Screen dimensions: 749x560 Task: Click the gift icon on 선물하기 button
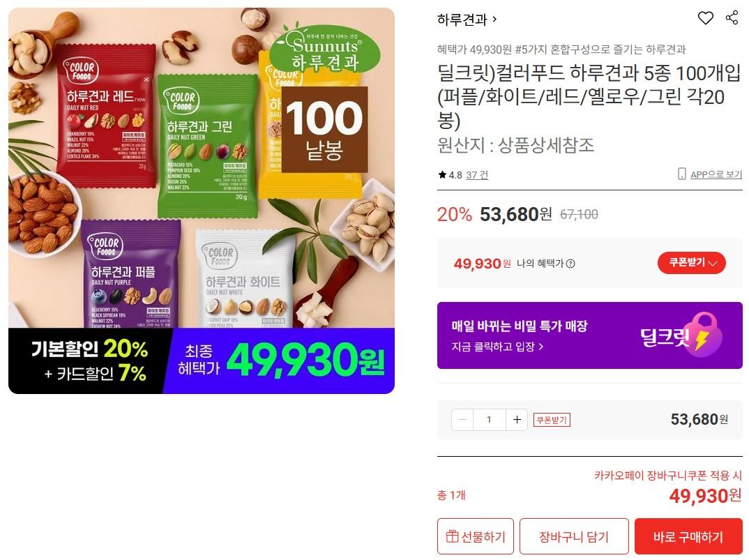coord(452,536)
